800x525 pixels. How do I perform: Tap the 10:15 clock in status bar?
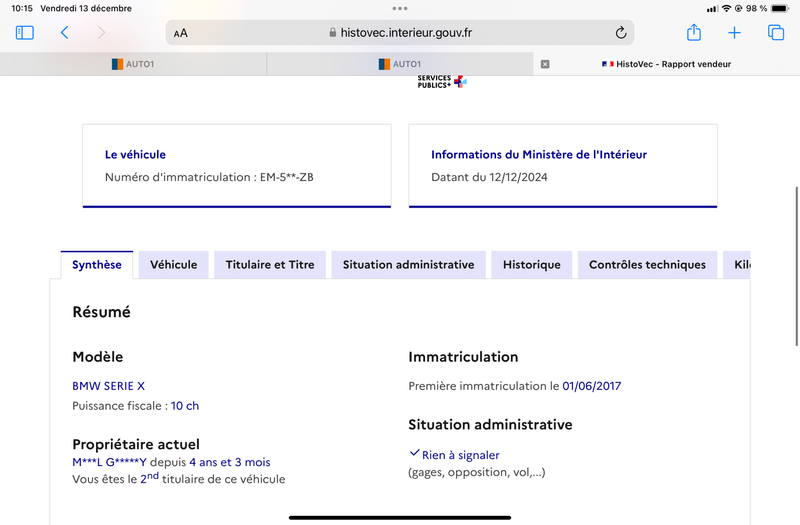point(22,8)
